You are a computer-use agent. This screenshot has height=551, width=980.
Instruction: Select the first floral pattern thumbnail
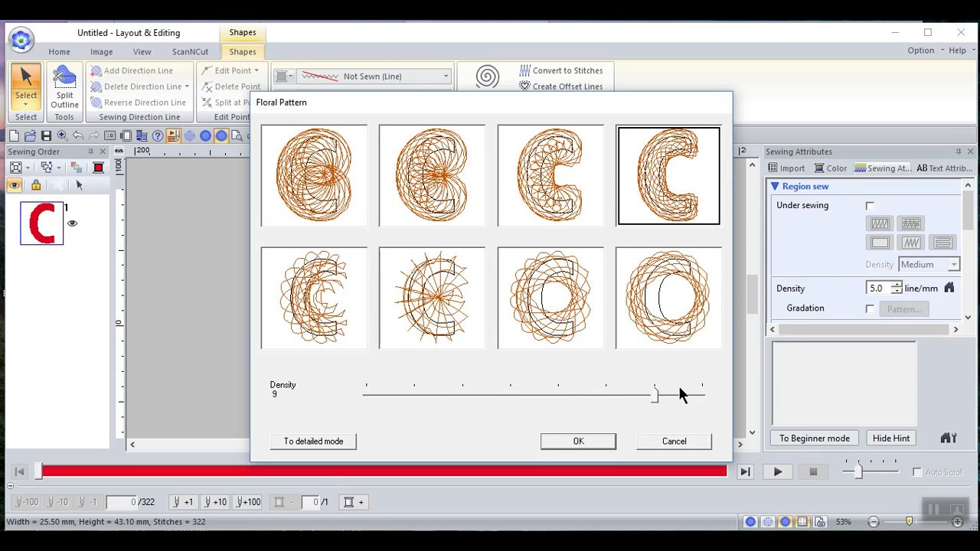coord(314,175)
